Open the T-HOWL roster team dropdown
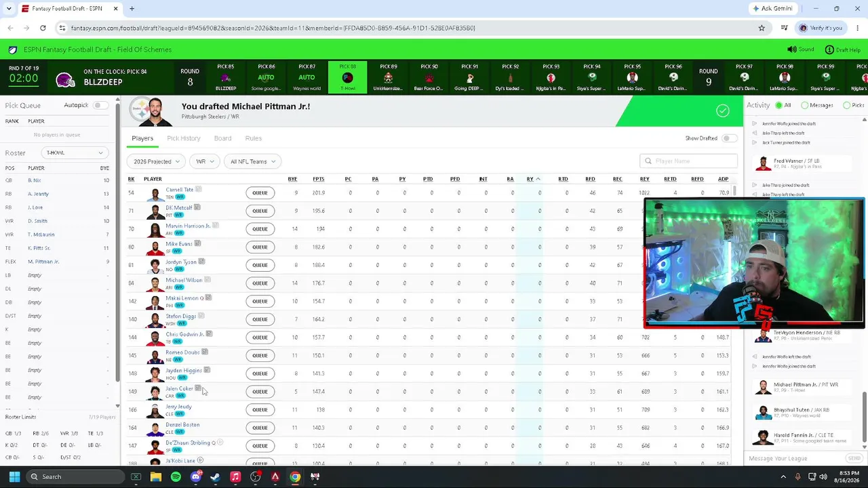The image size is (868, 488). pyautogui.click(x=74, y=152)
